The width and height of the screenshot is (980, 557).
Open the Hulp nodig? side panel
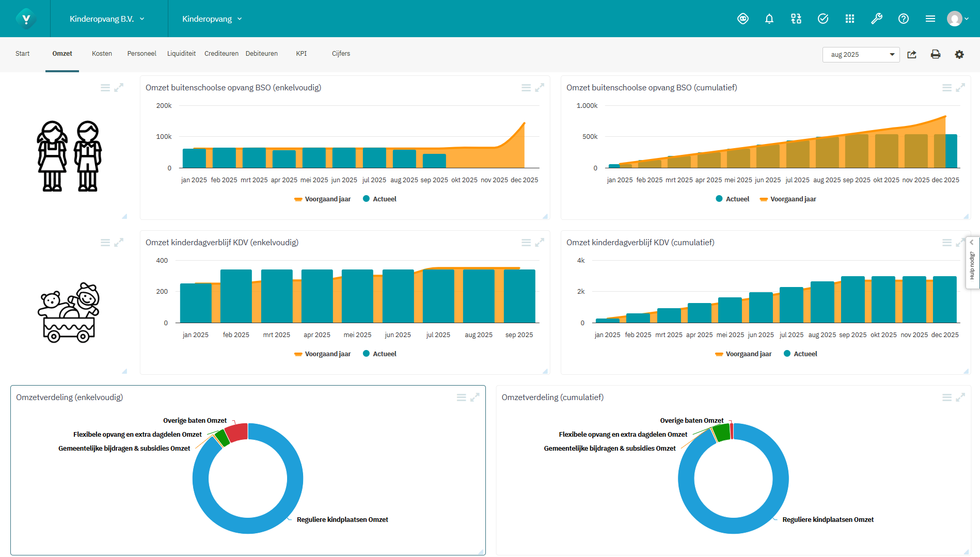click(x=972, y=263)
